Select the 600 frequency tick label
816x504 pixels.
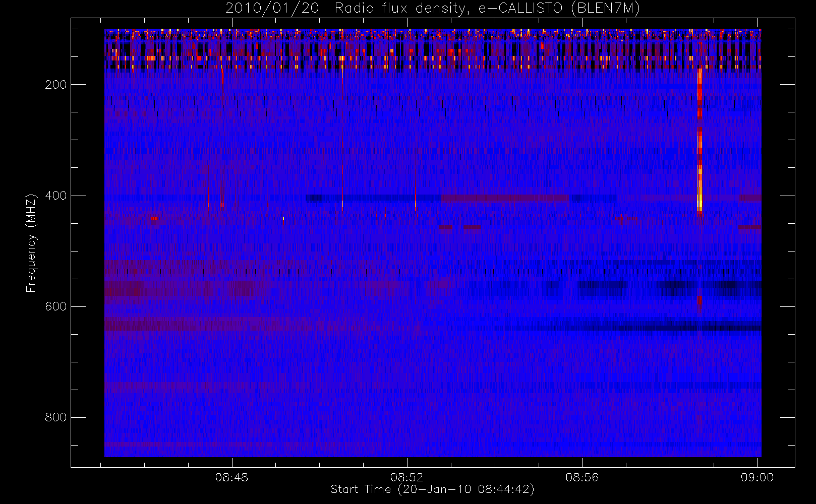coord(56,306)
